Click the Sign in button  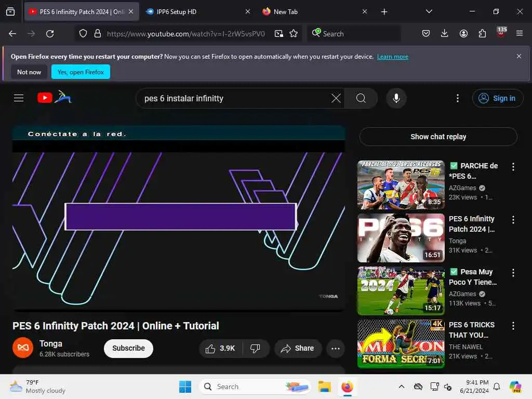click(x=497, y=98)
